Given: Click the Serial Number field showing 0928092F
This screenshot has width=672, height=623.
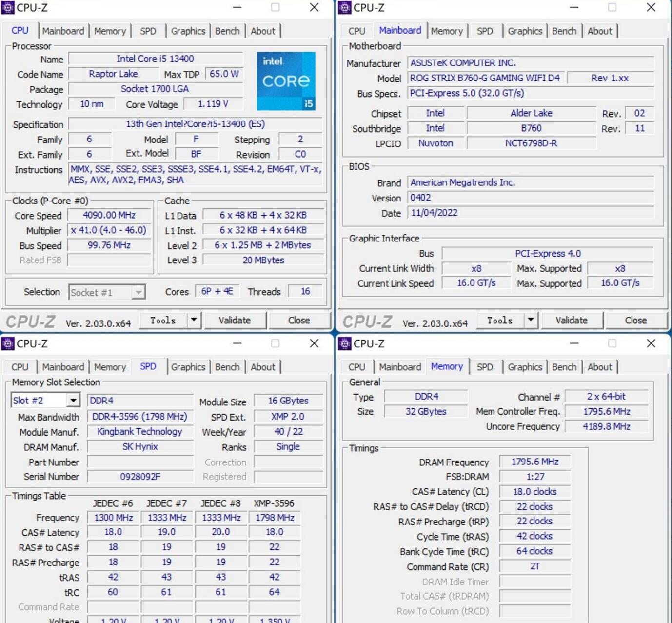Looking at the screenshot, I should (140, 477).
